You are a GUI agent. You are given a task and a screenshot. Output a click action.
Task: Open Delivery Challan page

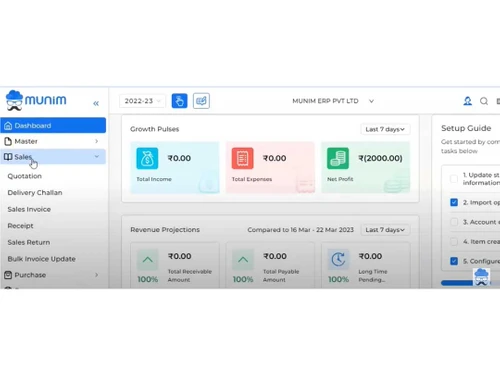click(x=35, y=193)
